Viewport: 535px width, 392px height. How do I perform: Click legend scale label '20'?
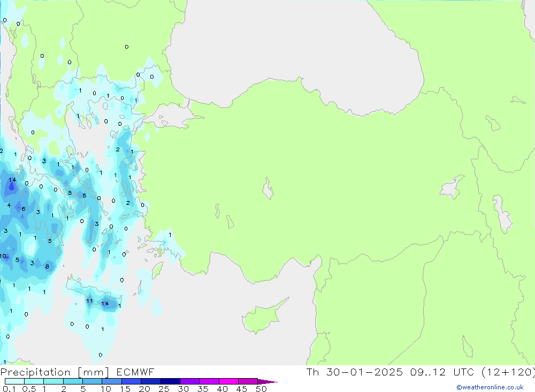pos(144,389)
